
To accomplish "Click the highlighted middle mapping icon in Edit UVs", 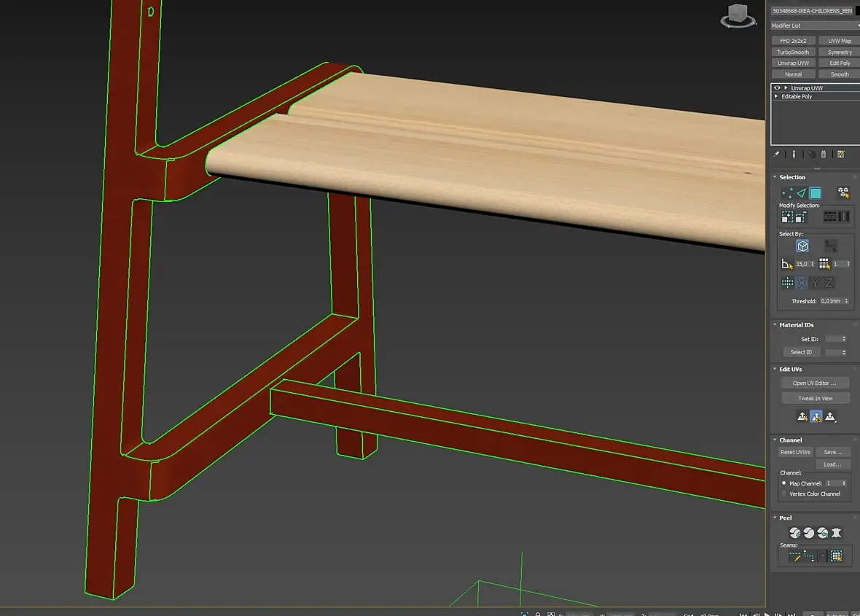I will [816, 417].
